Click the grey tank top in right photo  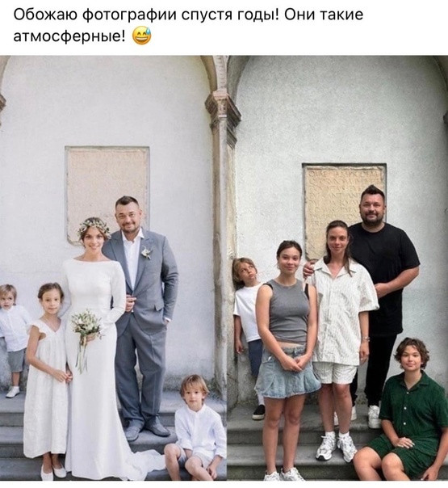pos(288,311)
